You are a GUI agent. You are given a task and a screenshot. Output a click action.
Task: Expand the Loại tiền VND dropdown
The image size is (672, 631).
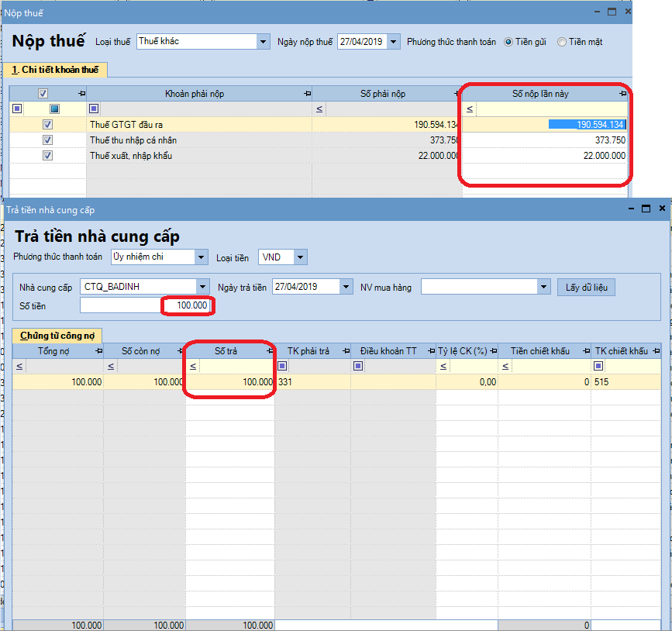[300, 257]
